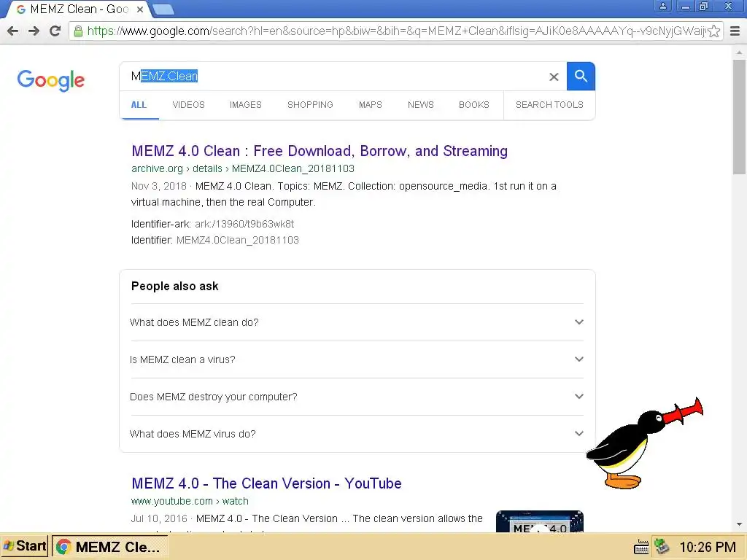This screenshot has width=747, height=560.
Task: Clear search with the X icon
Action: [x=554, y=77]
